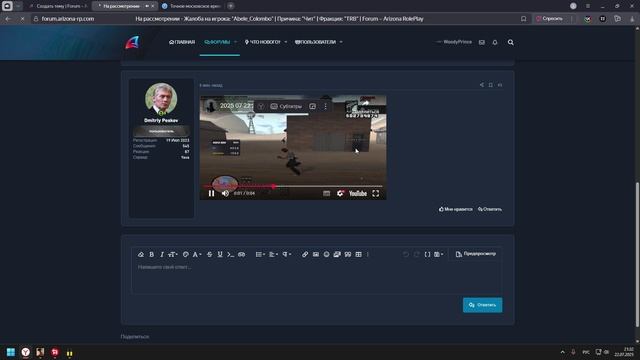Turn on Субтитры in the video overlay

(286, 106)
